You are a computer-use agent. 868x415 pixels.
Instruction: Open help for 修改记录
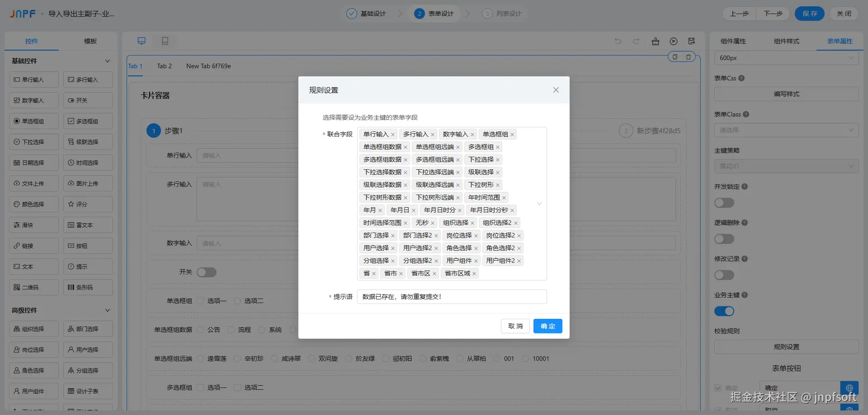point(745,259)
